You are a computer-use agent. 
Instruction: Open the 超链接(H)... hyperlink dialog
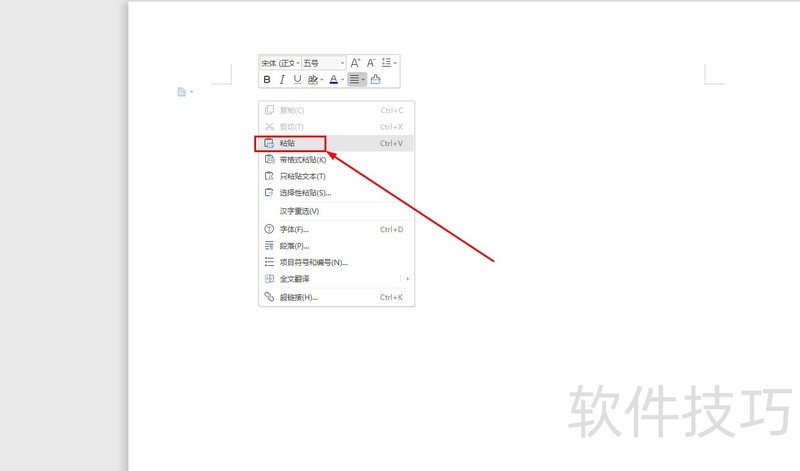(x=337, y=298)
